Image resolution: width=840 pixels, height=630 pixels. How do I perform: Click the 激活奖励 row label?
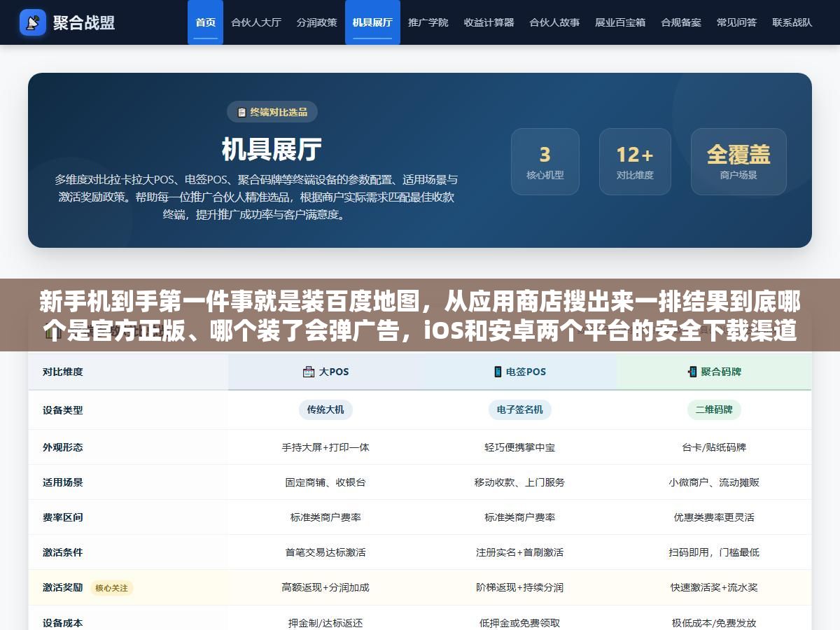click(63, 587)
